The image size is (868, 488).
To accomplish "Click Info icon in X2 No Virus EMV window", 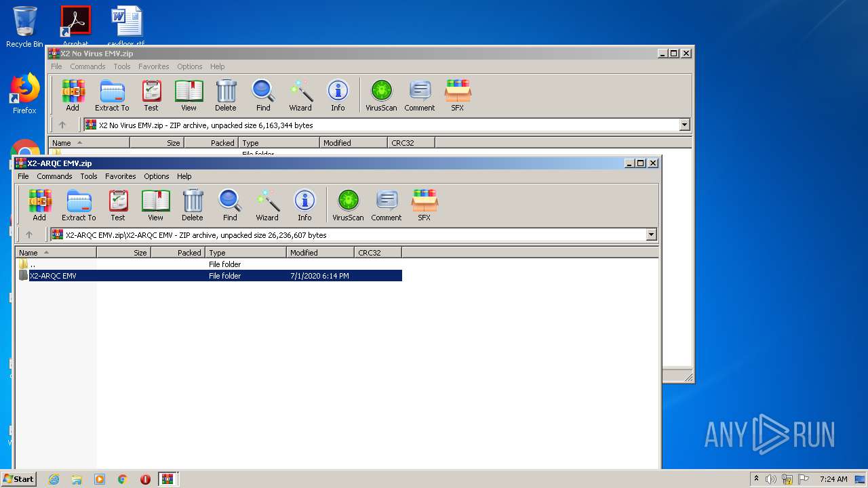I will (338, 96).
